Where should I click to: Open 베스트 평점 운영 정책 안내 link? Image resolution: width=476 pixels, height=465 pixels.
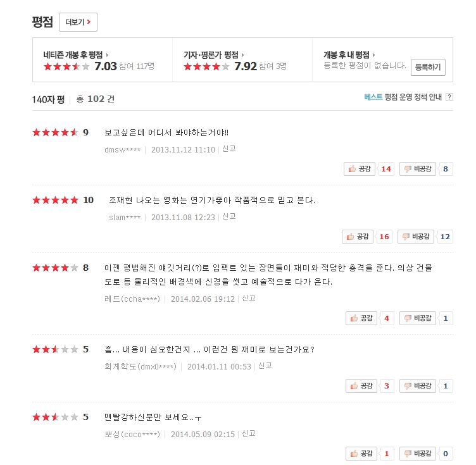[403, 97]
